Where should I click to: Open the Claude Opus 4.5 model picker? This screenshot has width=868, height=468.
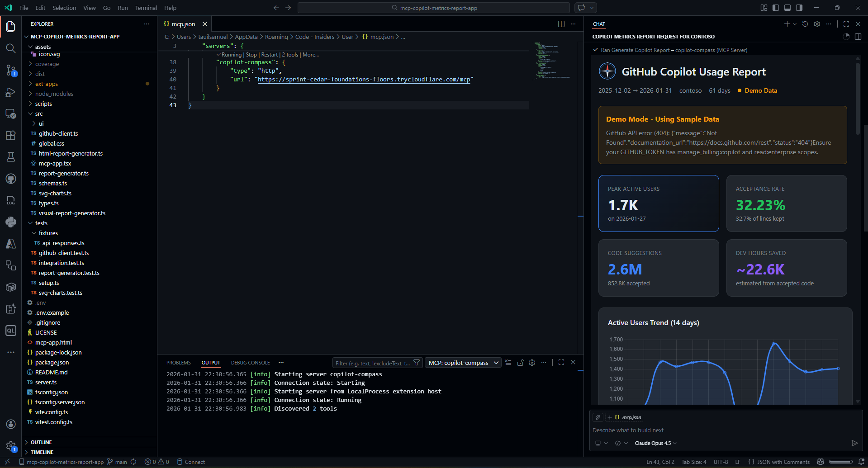coord(655,443)
